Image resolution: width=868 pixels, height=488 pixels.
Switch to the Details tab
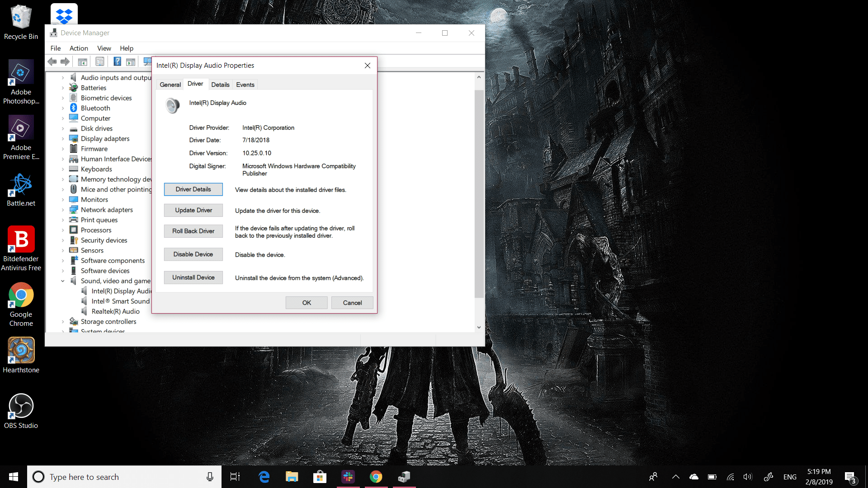point(220,84)
